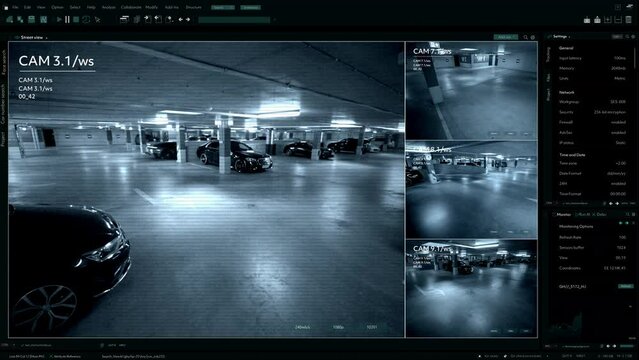Click the stacked windows icon

(125, 19)
